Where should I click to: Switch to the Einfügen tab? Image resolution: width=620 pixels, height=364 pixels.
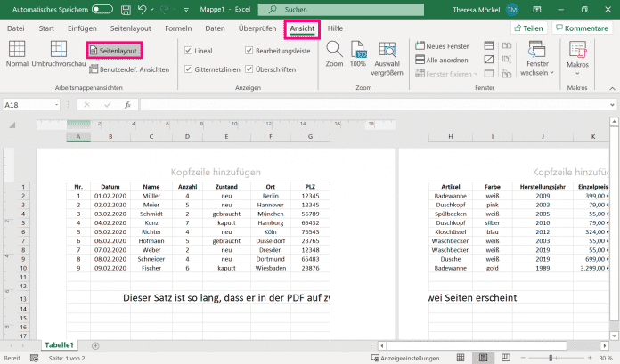(x=82, y=29)
